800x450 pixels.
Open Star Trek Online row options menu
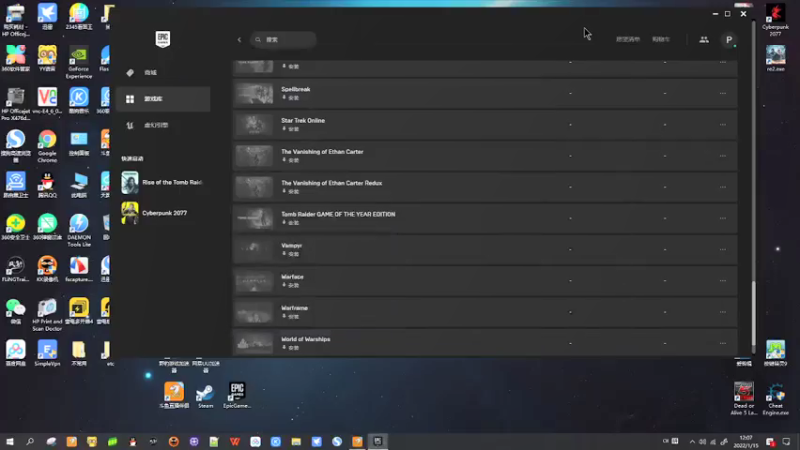(x=722, y=124)
